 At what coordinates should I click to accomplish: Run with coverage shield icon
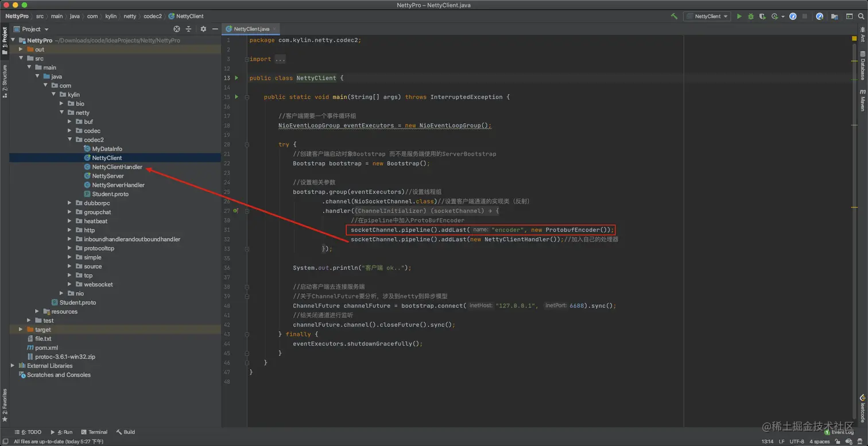[x=762, y=16]
